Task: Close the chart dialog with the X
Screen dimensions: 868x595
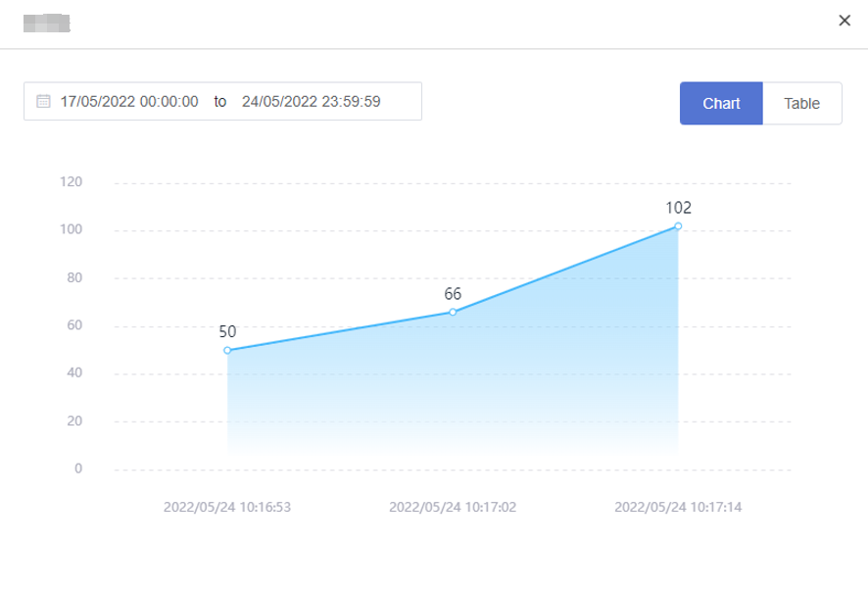Action: point(844,21)
